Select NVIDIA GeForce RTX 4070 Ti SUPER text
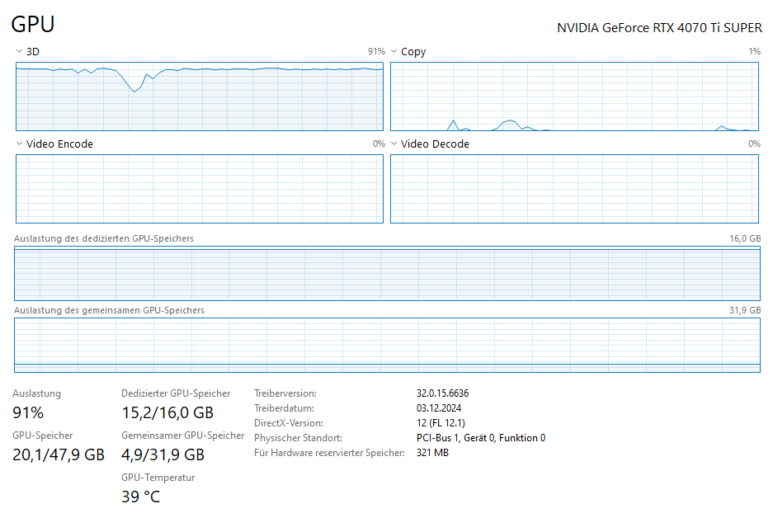773x532 pixels. pyautogui.click(x=659, y=28)
